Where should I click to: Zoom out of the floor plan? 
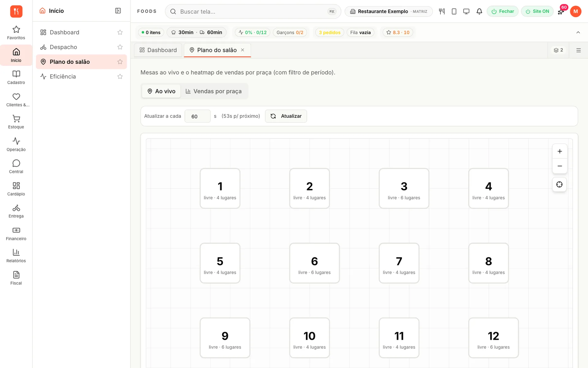[560, 166]
